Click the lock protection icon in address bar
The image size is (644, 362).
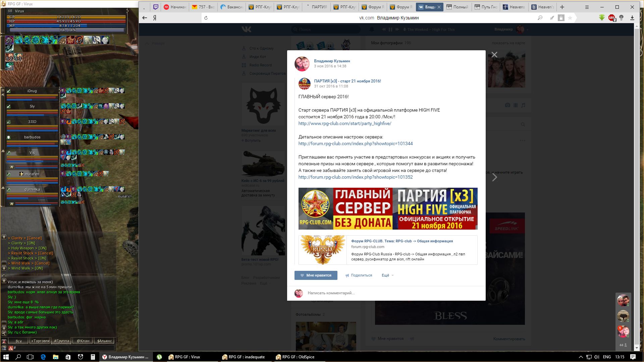[x=561, y=18]
